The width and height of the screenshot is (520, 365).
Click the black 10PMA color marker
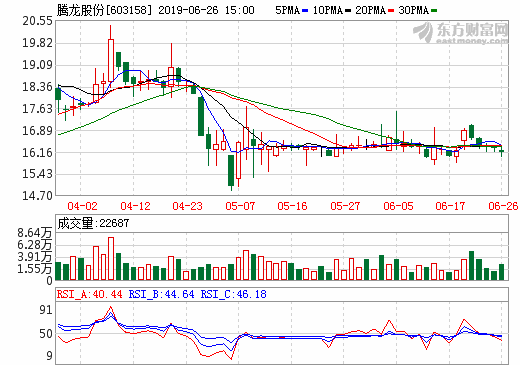coord(348,11)
